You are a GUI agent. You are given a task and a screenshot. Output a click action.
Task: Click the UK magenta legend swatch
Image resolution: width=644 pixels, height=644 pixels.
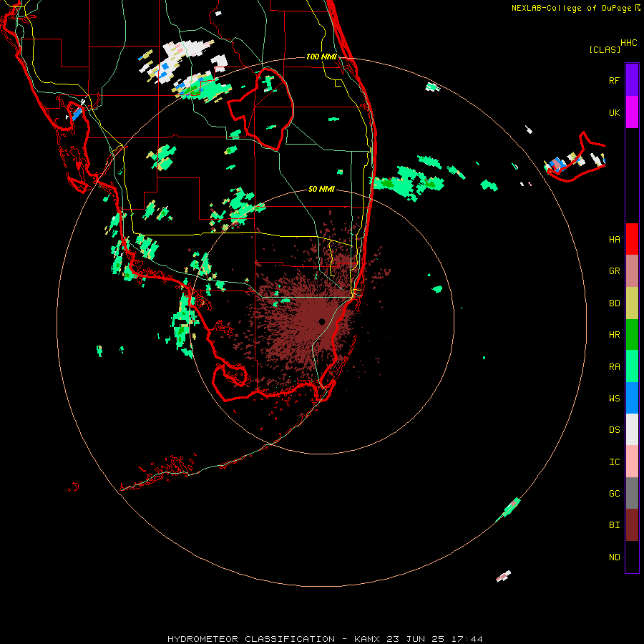[632, 112]
